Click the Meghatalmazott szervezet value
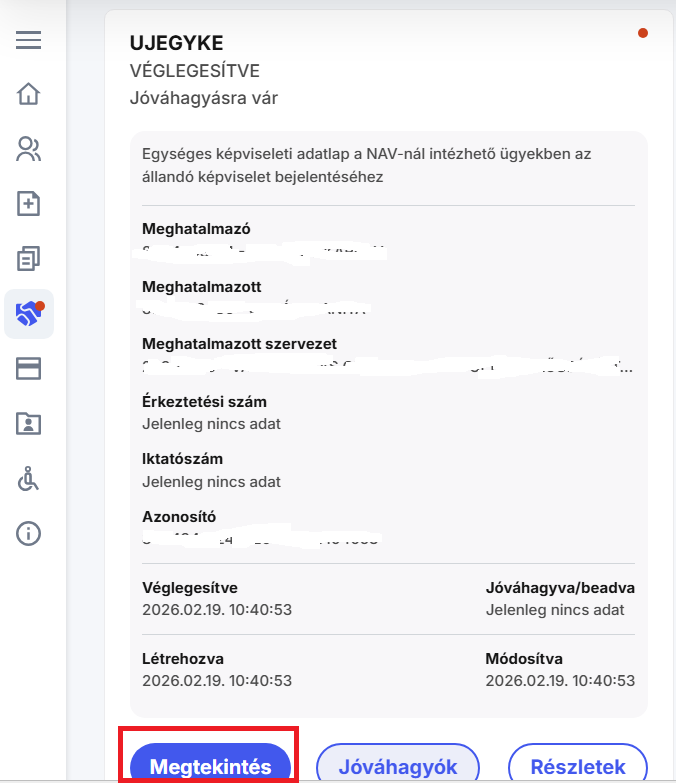Image resolution: width=676 pixels, height=783 pixels. (x=387, y=366)
